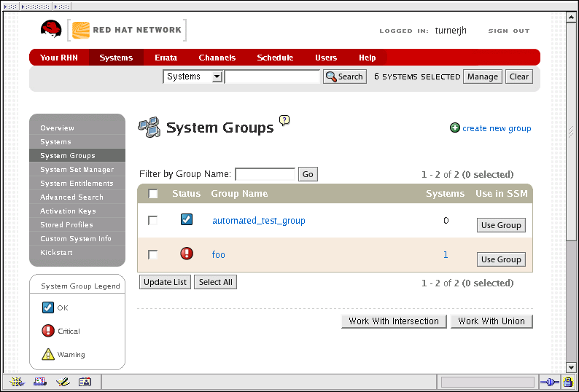
Task: Click the Red Hat shadowman logo
Action: tap(51, 29)
